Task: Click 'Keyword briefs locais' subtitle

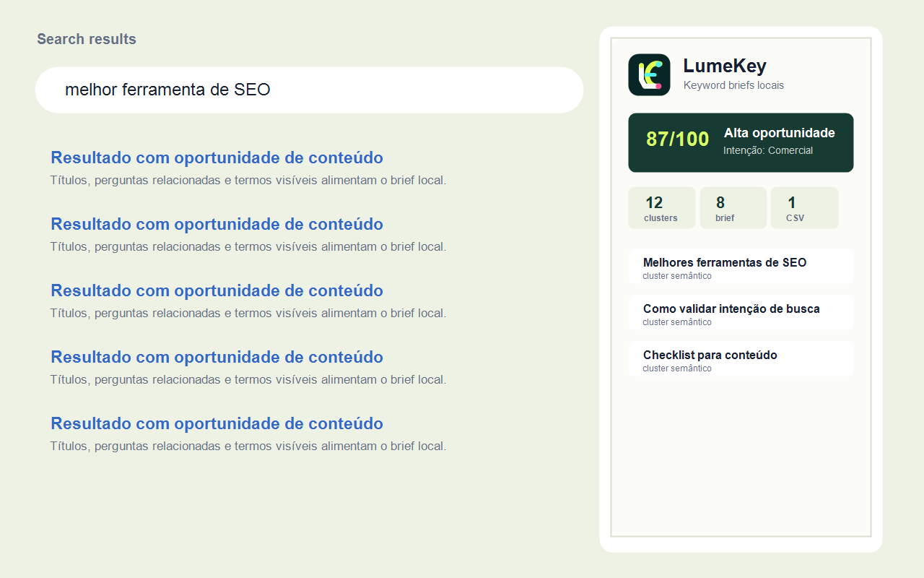Action: click(733, 85)
